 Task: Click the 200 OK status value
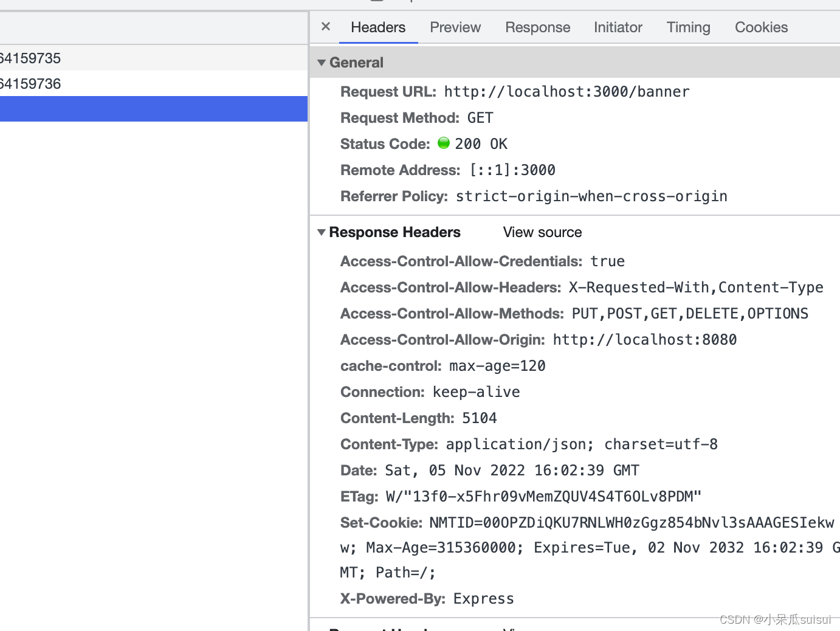point(481,144)
